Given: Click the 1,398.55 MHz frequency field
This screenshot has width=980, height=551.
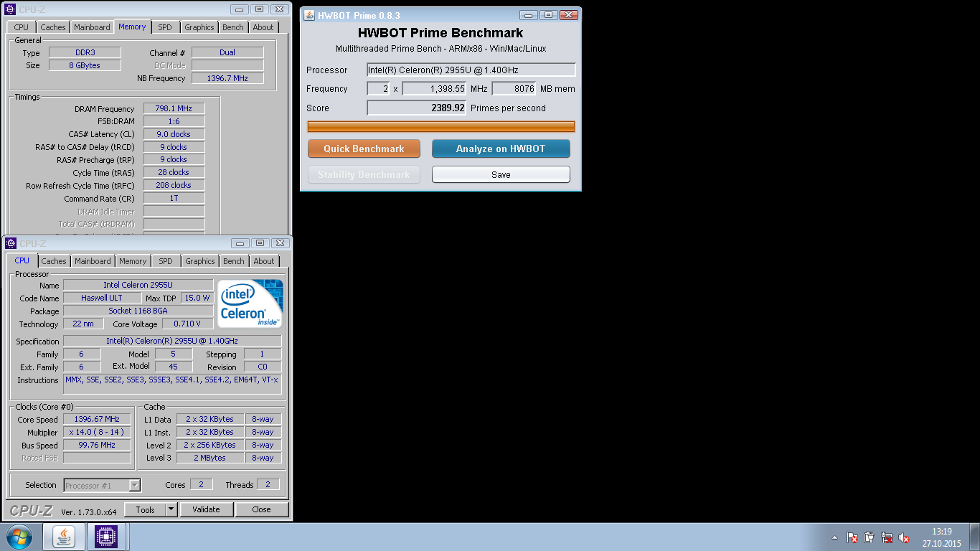Looking at the screenshot, I should [434, 88].
